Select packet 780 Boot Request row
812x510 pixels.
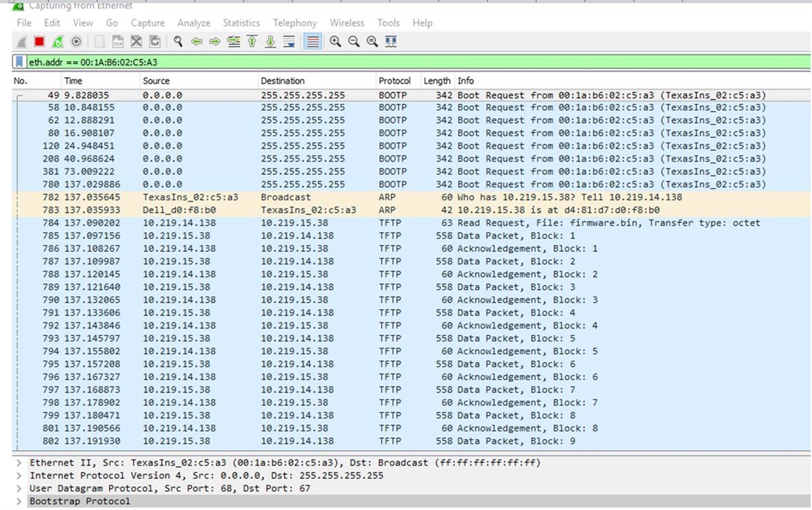click(x=411, y=185)
